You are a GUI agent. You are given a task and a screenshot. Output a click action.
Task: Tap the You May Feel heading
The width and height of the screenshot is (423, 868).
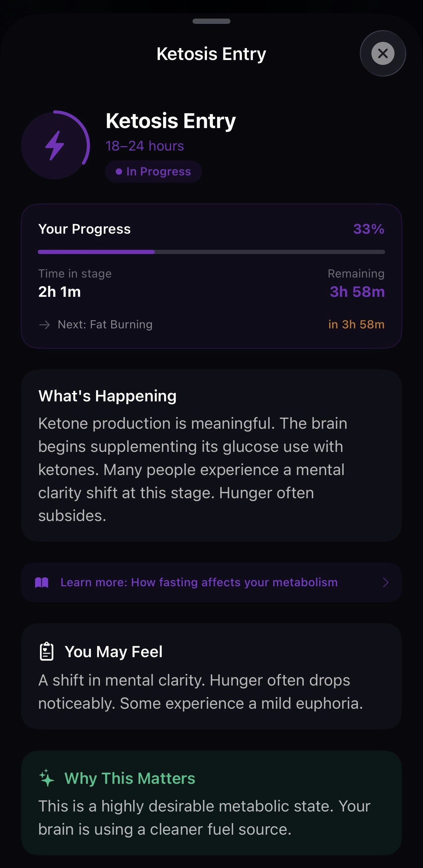click(114, 652)
